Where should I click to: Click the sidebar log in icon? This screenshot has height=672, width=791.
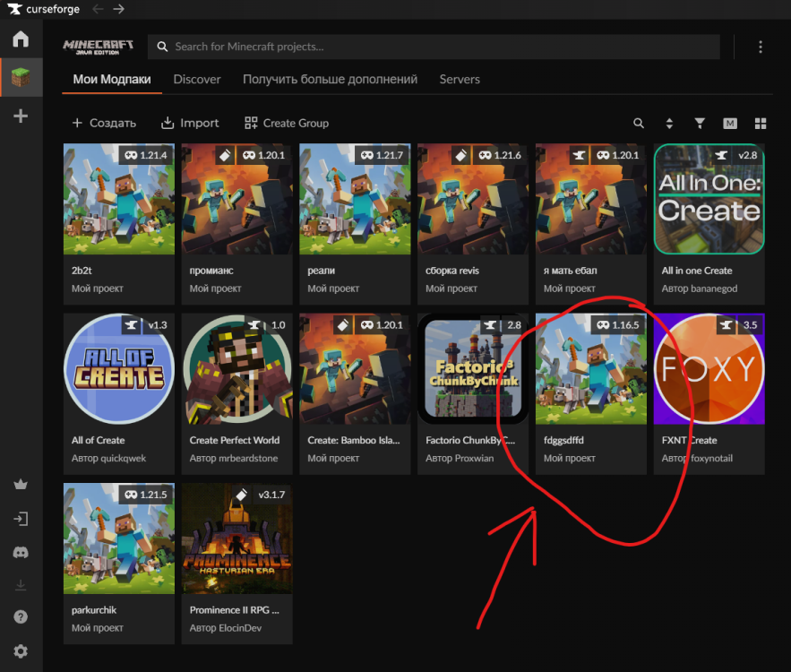point(21,519)
